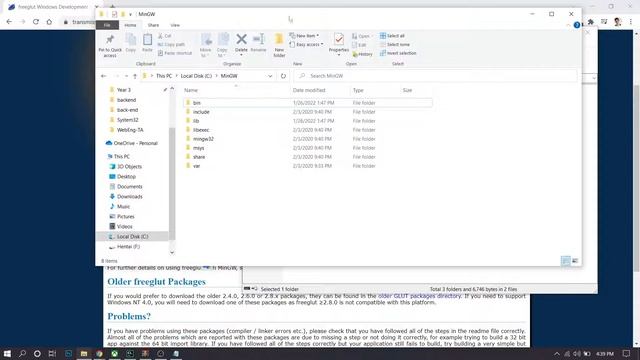Viewport: 640px width, 360px height.
Task: Open Xbox app on taskbar
Action: (115, 353)
